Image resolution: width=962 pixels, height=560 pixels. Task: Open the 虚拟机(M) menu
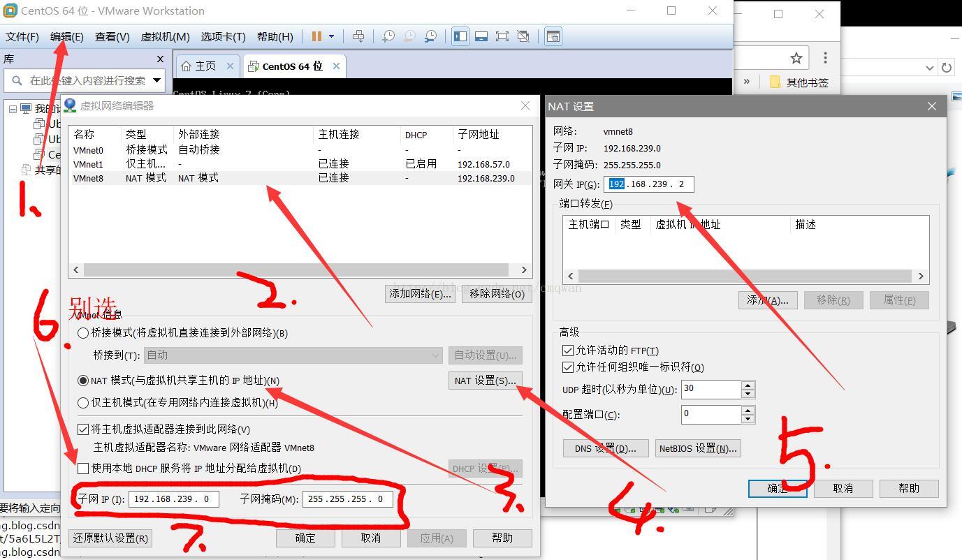pyautogui.click(x=166, y=36)
